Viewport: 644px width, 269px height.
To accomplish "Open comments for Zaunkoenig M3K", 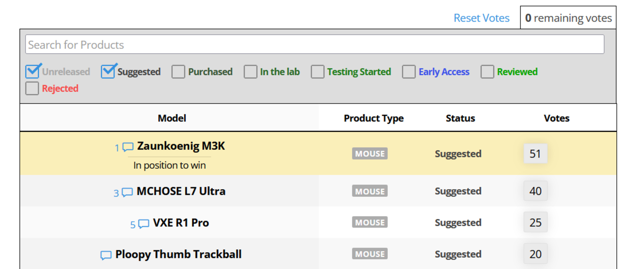I will pos(128,147).
